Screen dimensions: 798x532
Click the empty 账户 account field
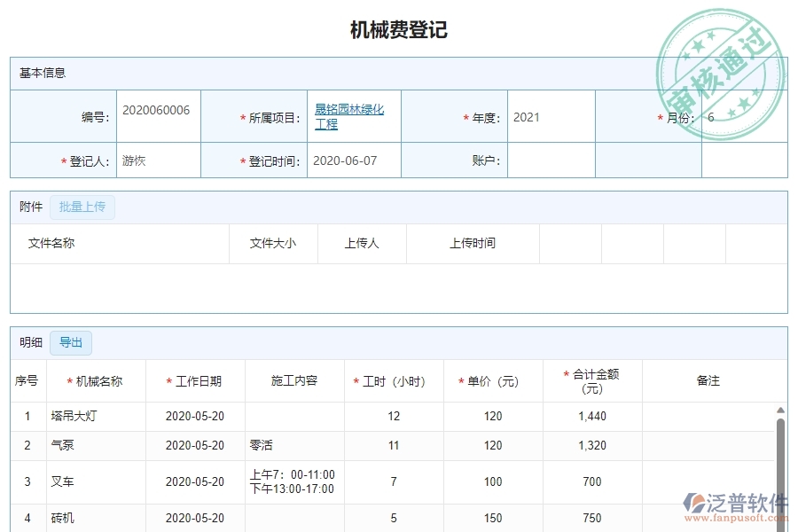[x=552, y=160]
